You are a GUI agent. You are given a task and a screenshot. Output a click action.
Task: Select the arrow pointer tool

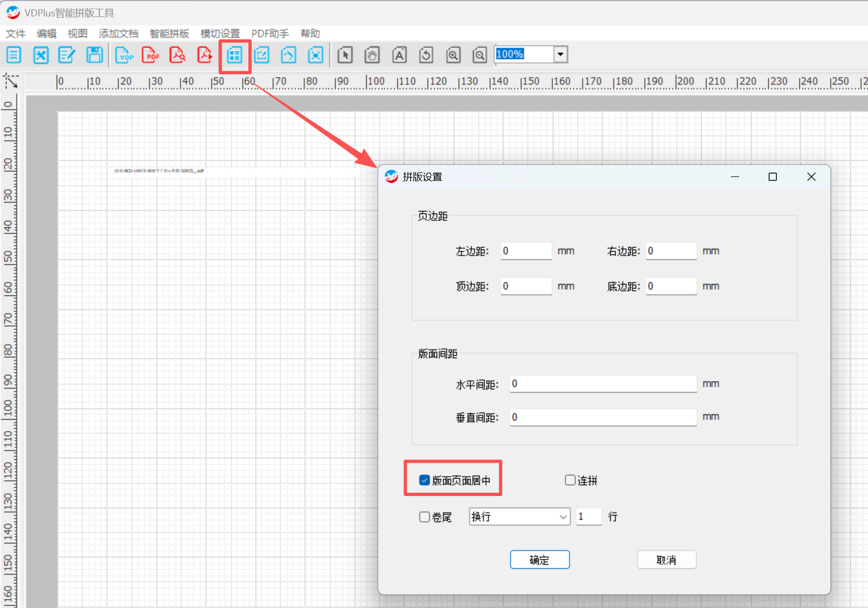pos(345,55)
